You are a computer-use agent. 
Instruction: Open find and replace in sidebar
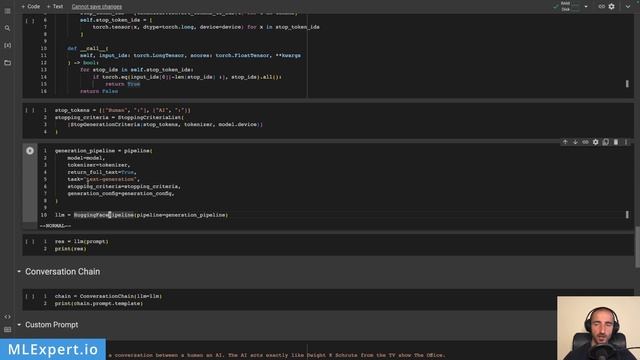pos(7,28)
